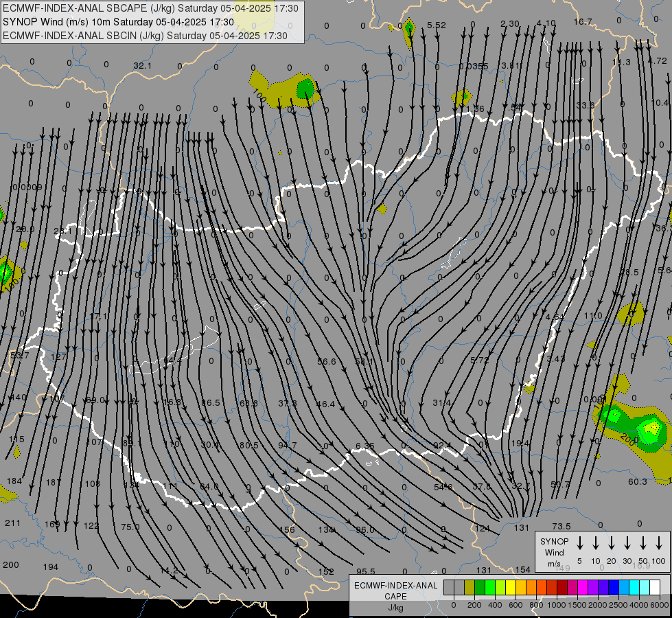Viewport: 672px width, 618px height.
Task: Pick the wind legend arrow labeled 100
Action: 659,543
